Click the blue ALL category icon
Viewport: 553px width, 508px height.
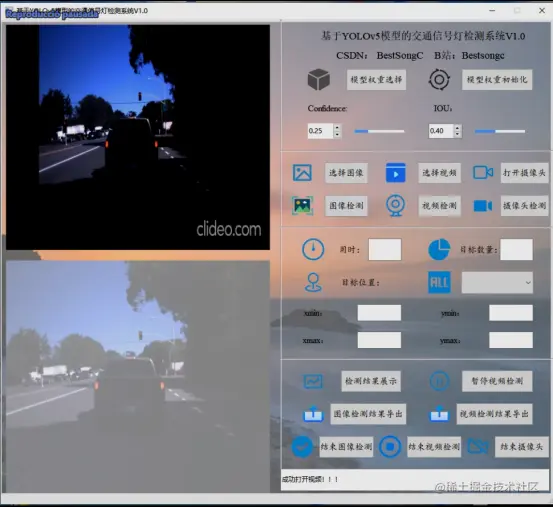[x=439, y=282]
